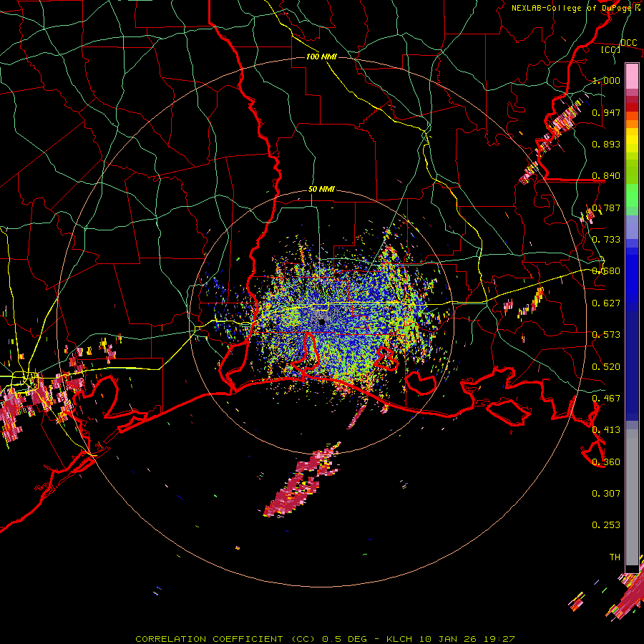This screenshot has width=644, height=644.
Task: Click the 50 NMI range ring label
Action: [321, 190]
